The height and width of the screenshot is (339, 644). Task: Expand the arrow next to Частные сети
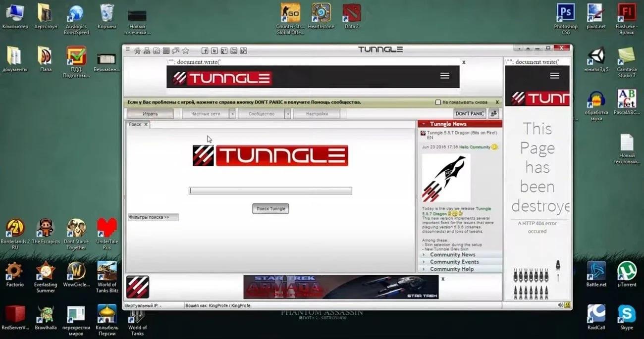point(232,114)
